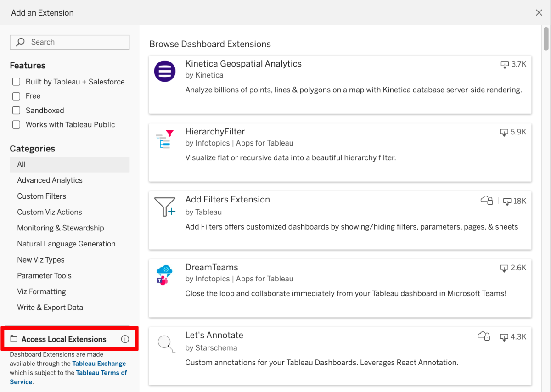This screenshot has width=551, height=392.
Task: Click the DreamTeams extension logo
Action: 165,273
